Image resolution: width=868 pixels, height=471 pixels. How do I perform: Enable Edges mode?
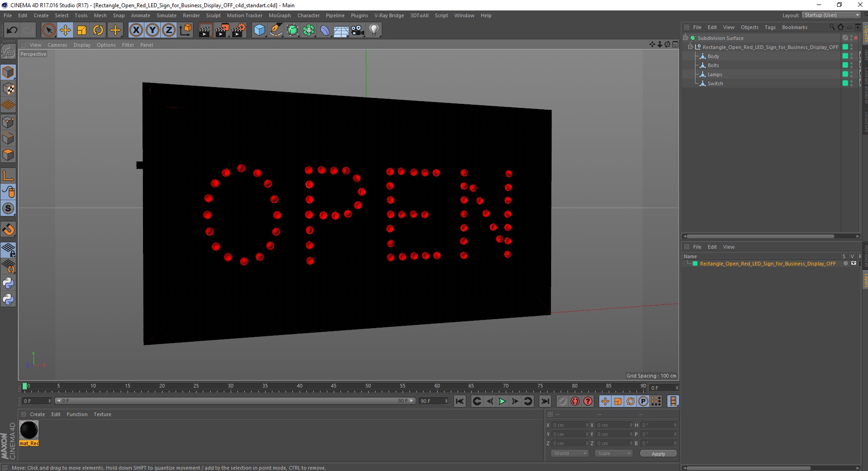coord(8,138)
